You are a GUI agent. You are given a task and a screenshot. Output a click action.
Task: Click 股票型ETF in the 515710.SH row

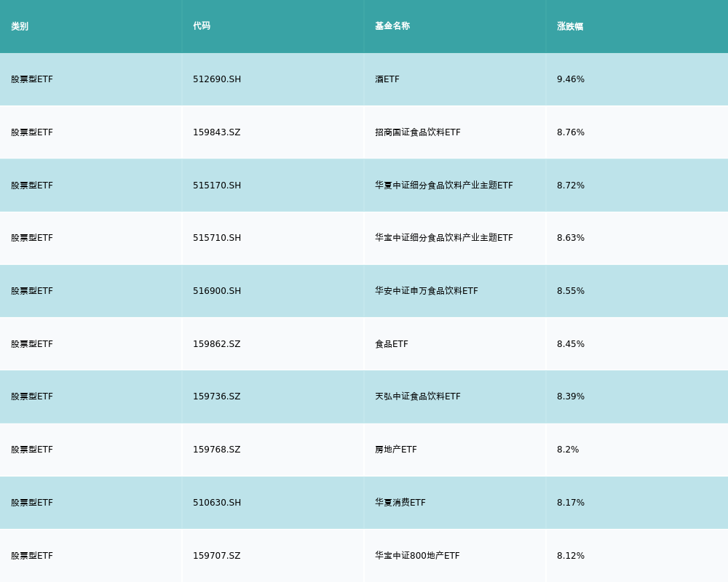tap(32, 238)
